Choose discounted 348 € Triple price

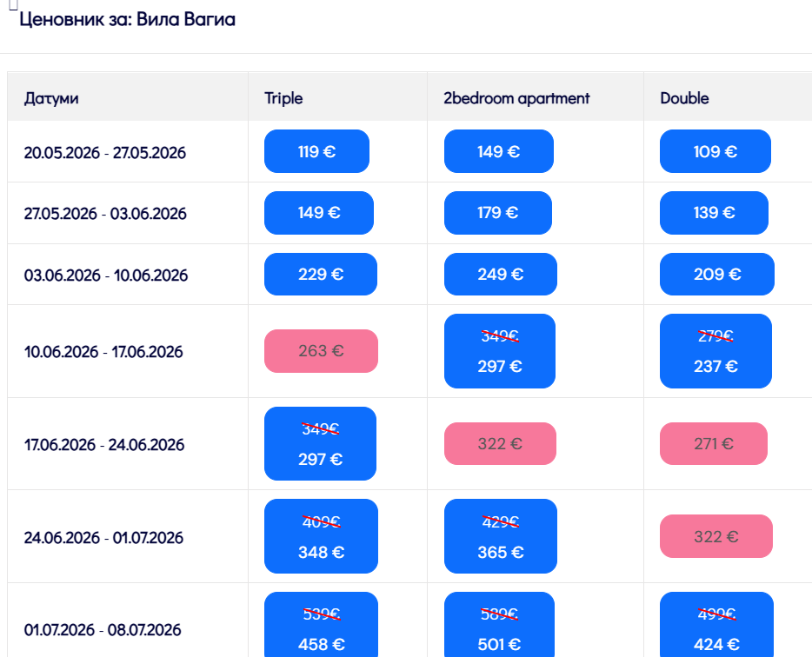[x=321, y=536]
